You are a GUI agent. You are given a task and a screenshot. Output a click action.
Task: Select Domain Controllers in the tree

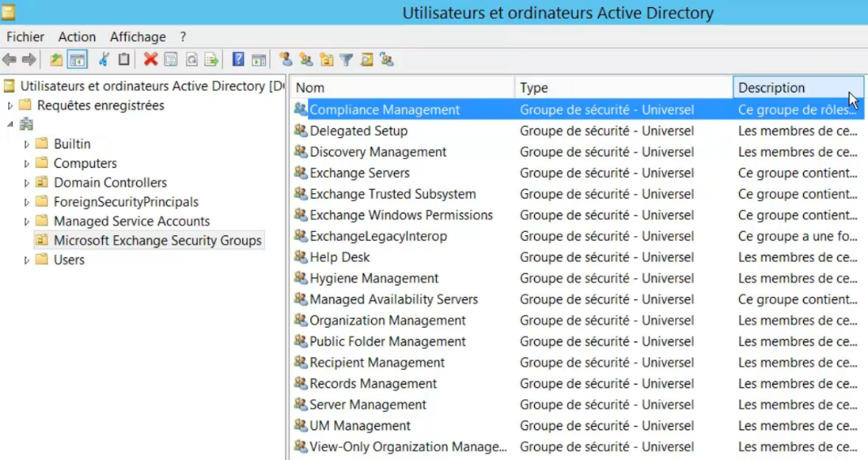tap(110, 183)
